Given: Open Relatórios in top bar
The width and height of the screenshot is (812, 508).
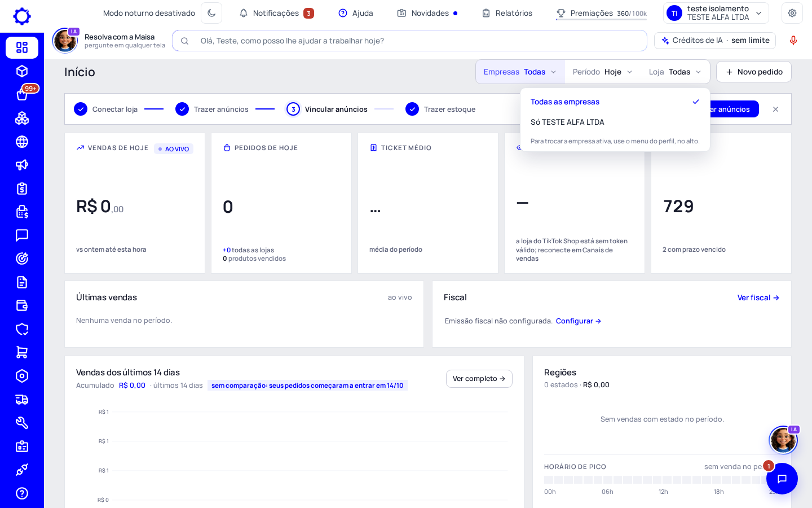Looking at the screenshot, I should pos(507,13).
